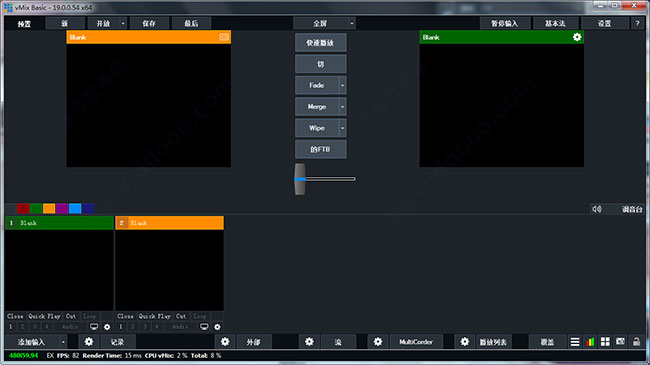Click monitor icon on input 1

point(94,327)
